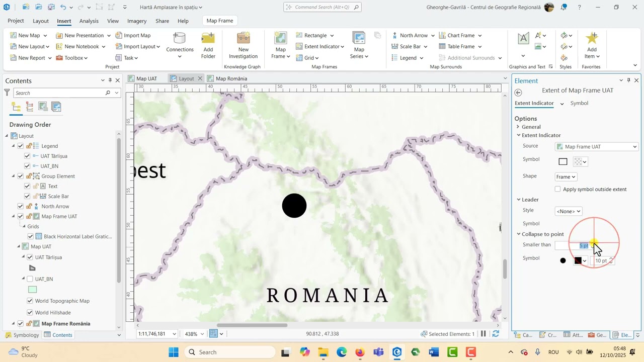Screen dimensions: 644x362
Task: Toggle visibility of the Scale Bar element
Action: click(x=27, y=196)
